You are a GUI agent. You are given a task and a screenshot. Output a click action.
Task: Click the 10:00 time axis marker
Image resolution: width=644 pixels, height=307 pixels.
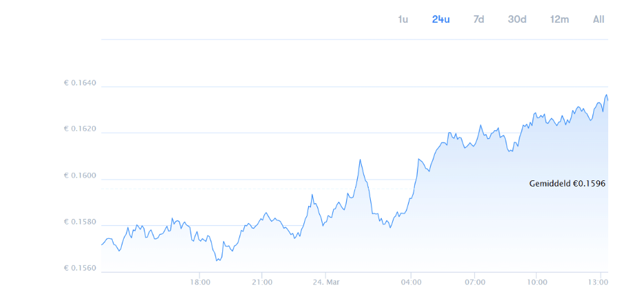pyautogui.click(x=537, y=282)
